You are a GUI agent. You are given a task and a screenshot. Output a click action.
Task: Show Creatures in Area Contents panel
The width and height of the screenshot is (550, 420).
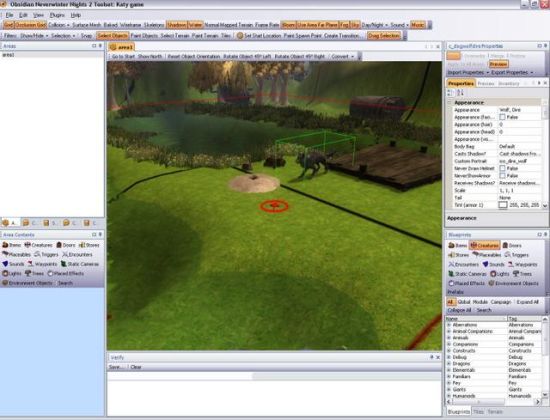coord(38,245)
